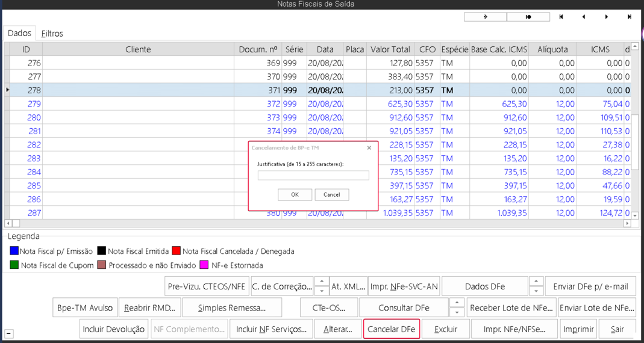Screen dimensions: 644x343
Task: Click the C. de Correção... button
Action: [282, 286]
